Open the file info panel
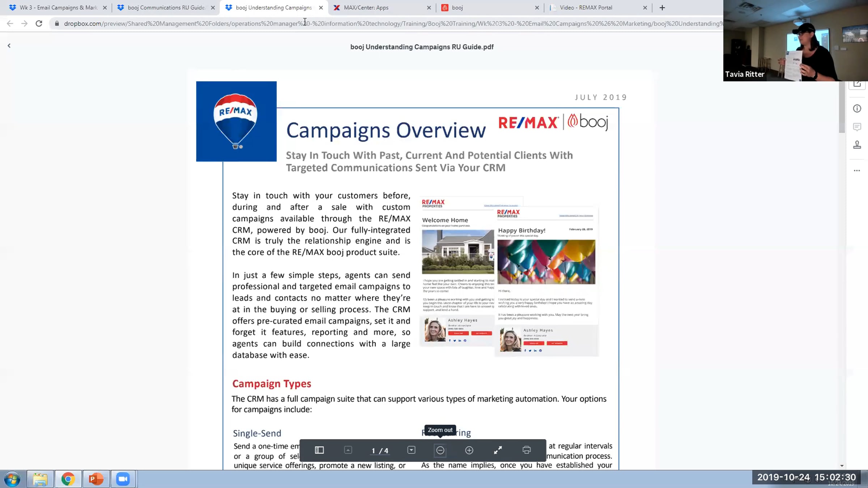Image resolution: width=868 pixels, height=488 pixels. point(857,108)
